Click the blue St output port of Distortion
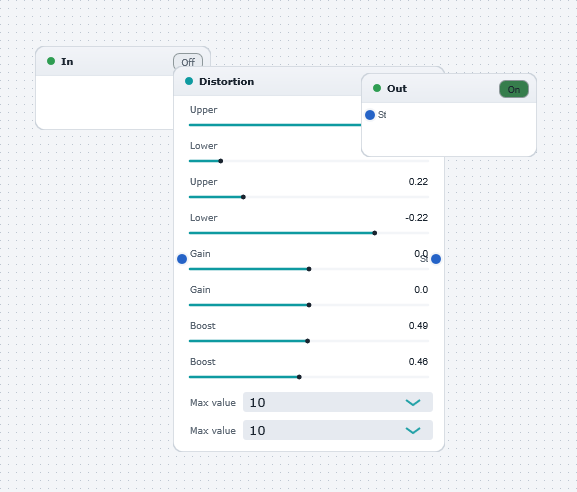The width and height of the screenshot is (577, 492). click(x=436, y=259)
